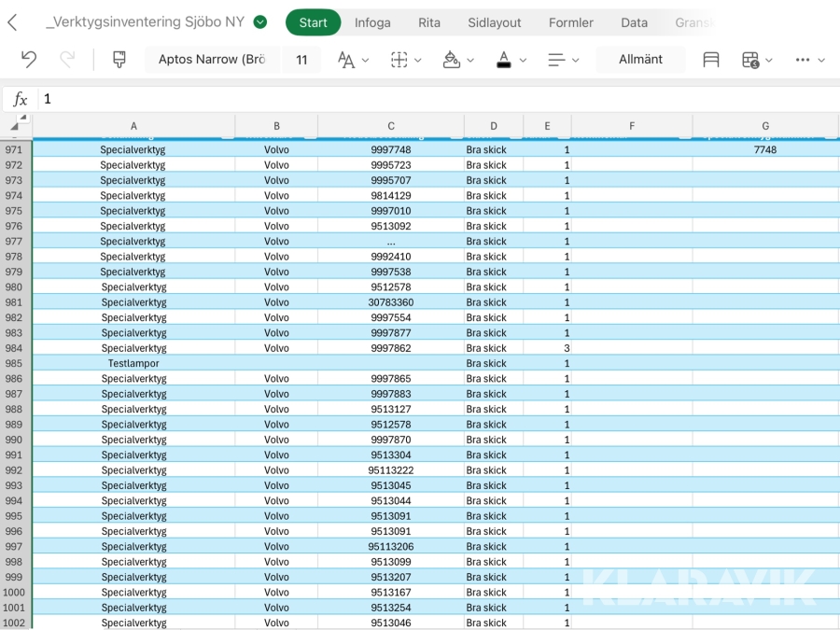Open the Formler tab
This screenshot has width=840, height=630.
pyautogui.click(x=571, y=22)
